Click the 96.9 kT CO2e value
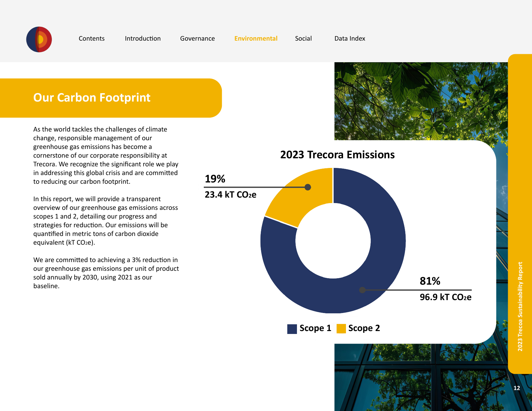The width and height of the screenshot is (532, 411). tap(446, 297)
